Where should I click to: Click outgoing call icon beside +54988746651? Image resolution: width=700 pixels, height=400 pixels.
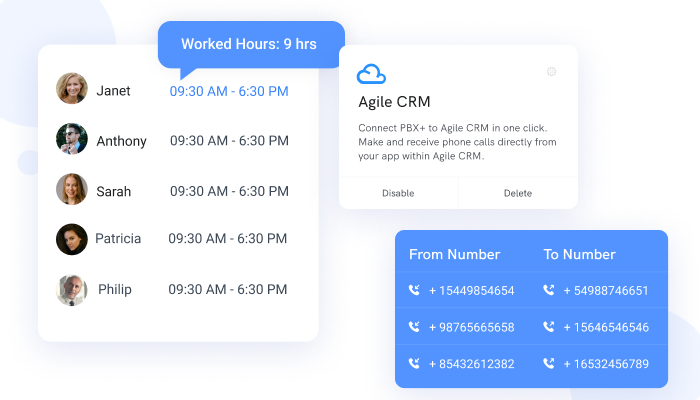click(x=549, y=290)
